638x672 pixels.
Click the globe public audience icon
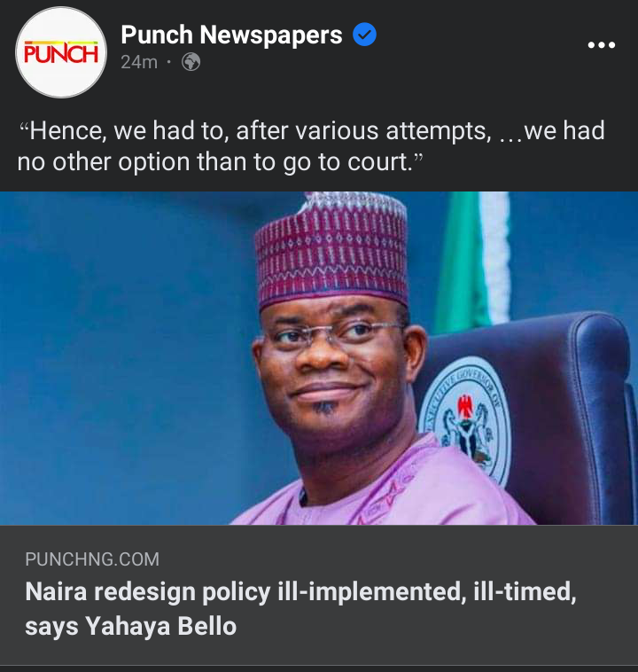(191, 62)
